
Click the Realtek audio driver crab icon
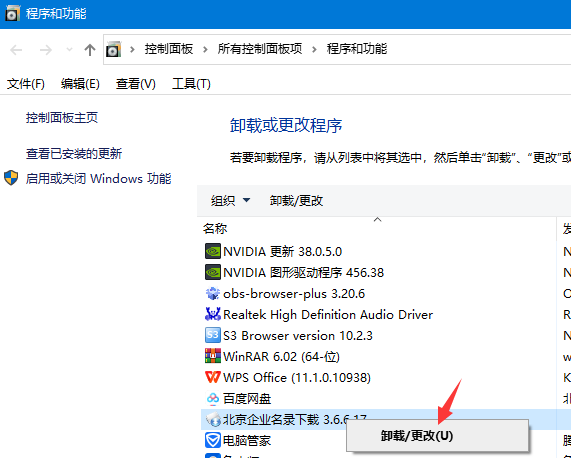[213, 314]
